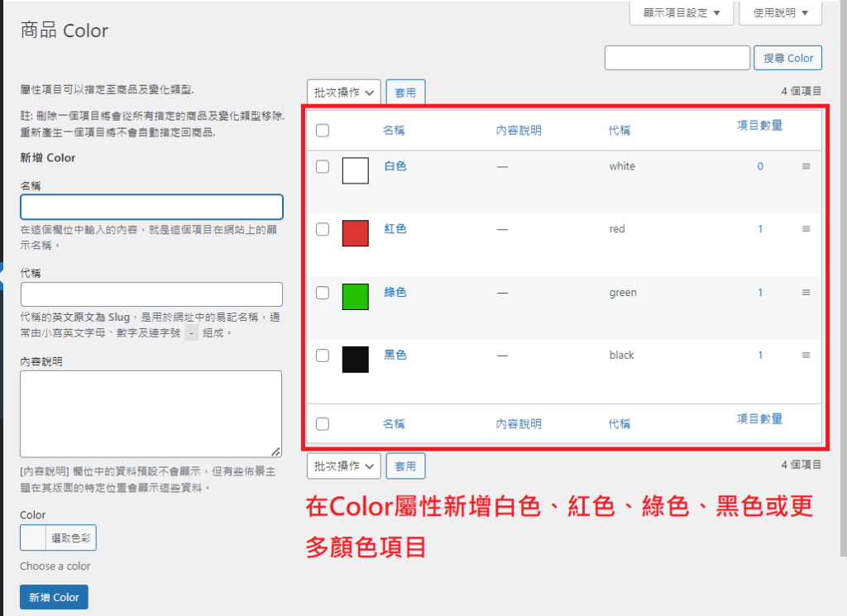Expand the 顯示項目設定 screen options panel
This screenshot has width=847, height=616.
(x=681, y=12)
